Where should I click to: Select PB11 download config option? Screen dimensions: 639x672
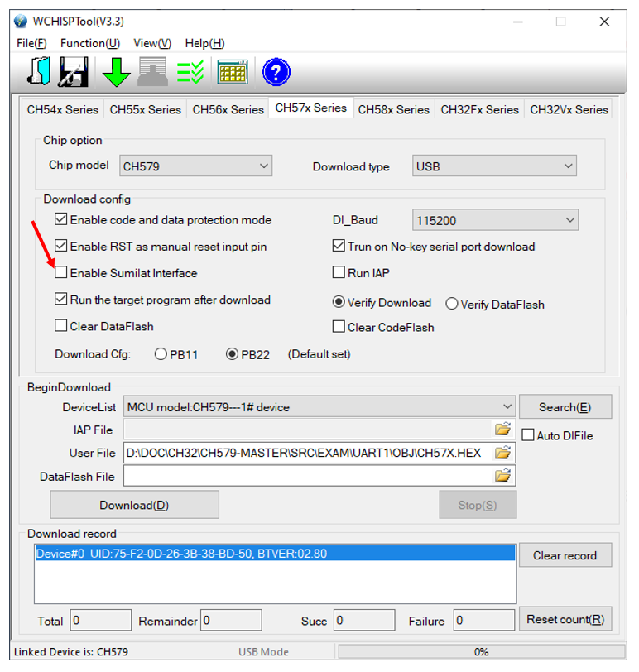[x=161, y=354]
